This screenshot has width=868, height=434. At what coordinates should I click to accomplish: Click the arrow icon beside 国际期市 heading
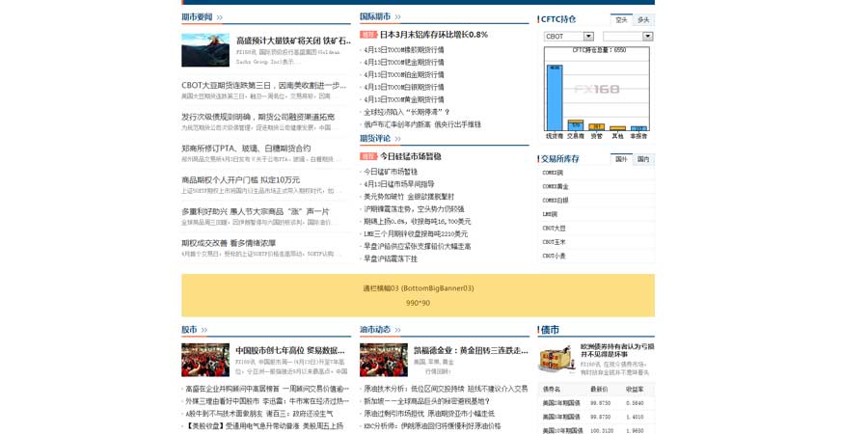coord(398,17)
